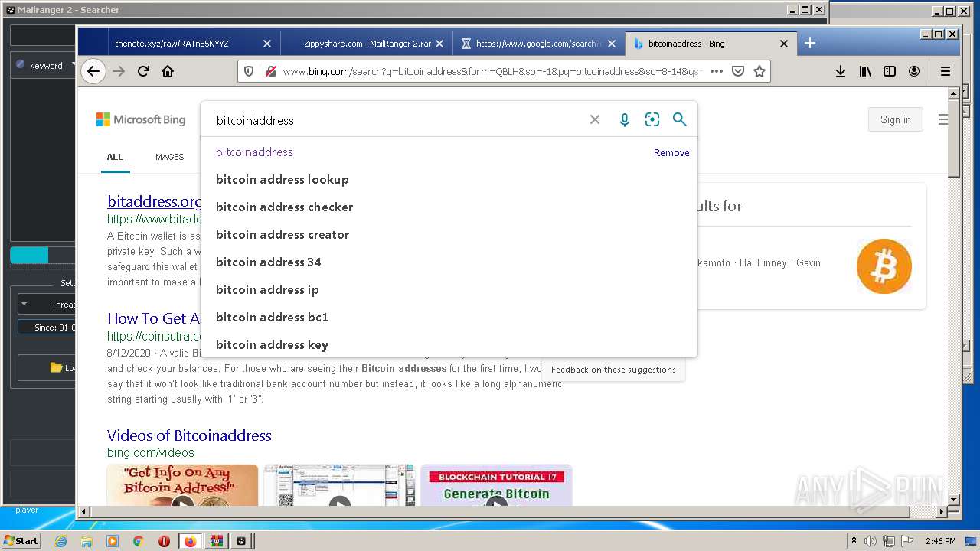
Task: Switch to thenote.xyz/raw tab
Action: click(171, 44)
